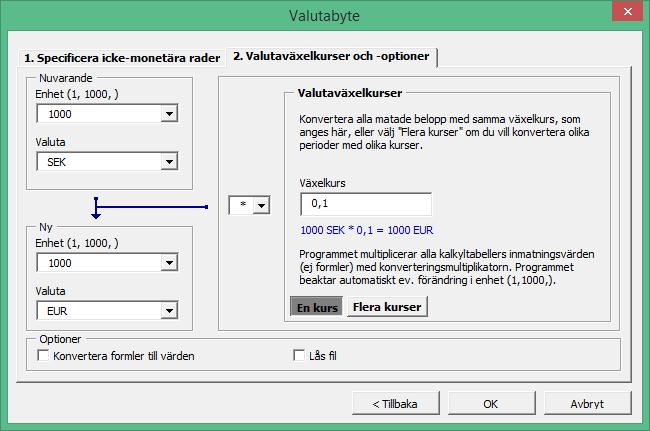
Task: Toggle the En kurs button
Action: 317,307
